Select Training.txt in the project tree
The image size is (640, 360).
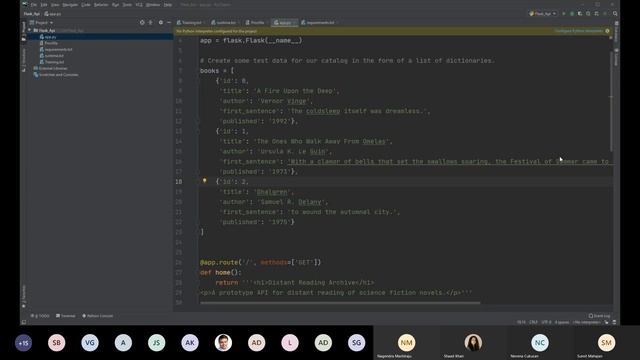54,62
